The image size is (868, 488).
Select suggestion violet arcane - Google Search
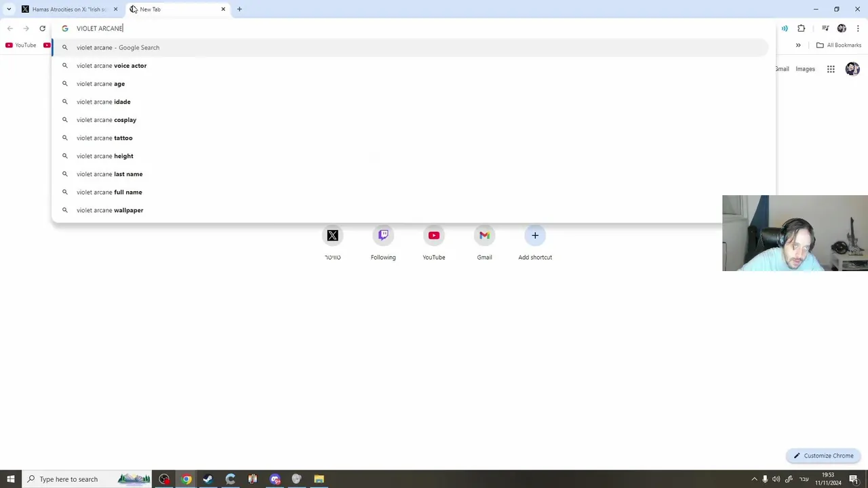coord(410,47)
